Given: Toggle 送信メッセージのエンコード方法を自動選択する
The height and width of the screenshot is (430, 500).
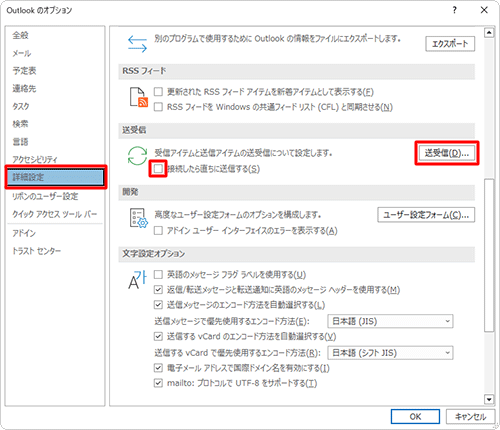Looking at the screenshot, I should click(158, 305).
